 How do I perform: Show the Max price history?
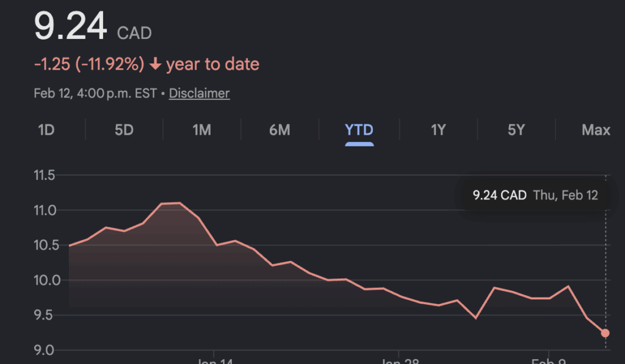pos(596,130)
